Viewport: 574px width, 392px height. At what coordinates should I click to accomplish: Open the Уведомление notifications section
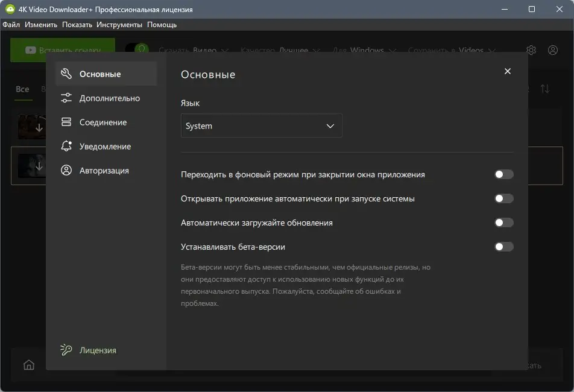coord(104,146)
